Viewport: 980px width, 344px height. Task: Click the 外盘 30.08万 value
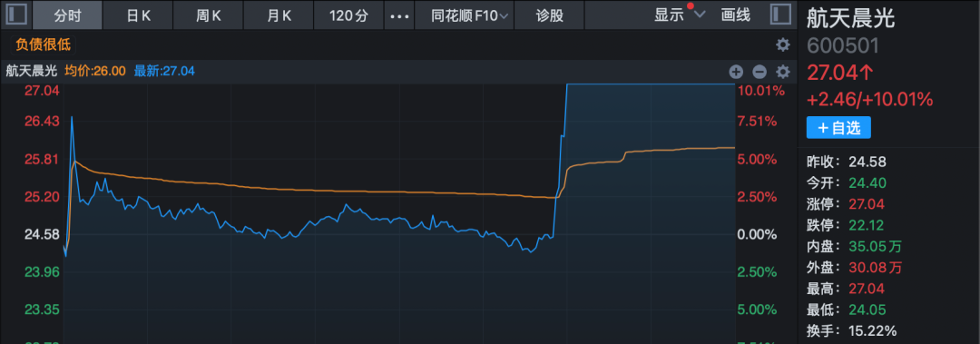pos(875,268)
